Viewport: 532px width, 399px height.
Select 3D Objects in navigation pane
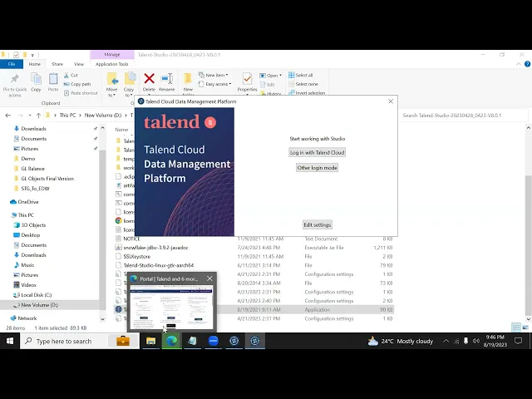pyautogui.click(x=33, y=225)
